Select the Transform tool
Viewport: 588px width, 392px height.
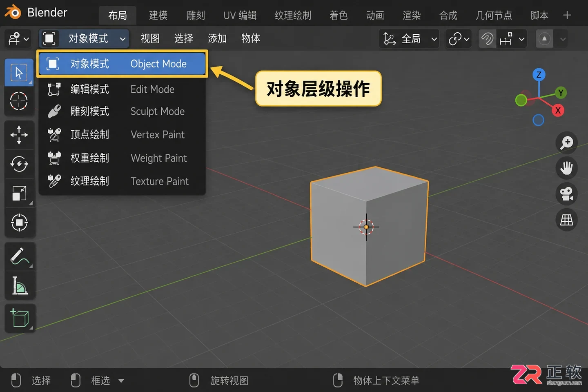(19, 223)
